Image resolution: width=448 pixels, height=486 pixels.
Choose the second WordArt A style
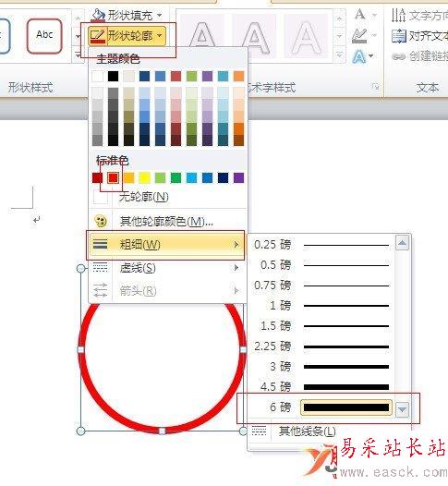point(254,36)
